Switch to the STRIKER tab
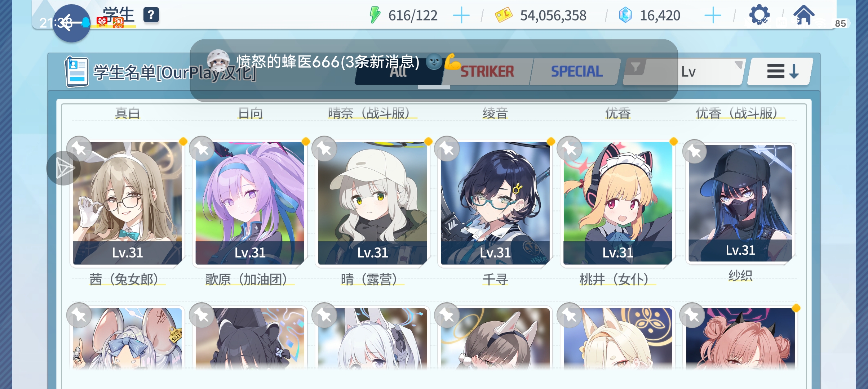Image resolution: width=868 pixels, height=389 pixels. click(x=487, y=71)
